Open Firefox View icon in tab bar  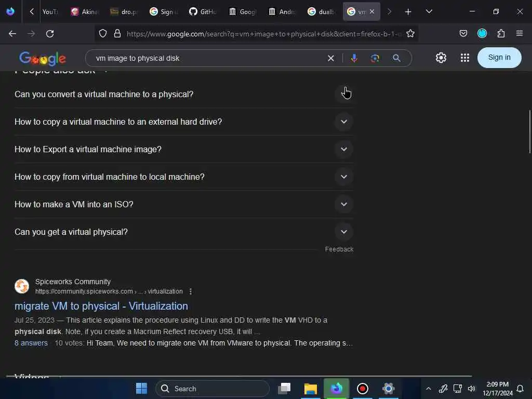(x=10, y=11)
